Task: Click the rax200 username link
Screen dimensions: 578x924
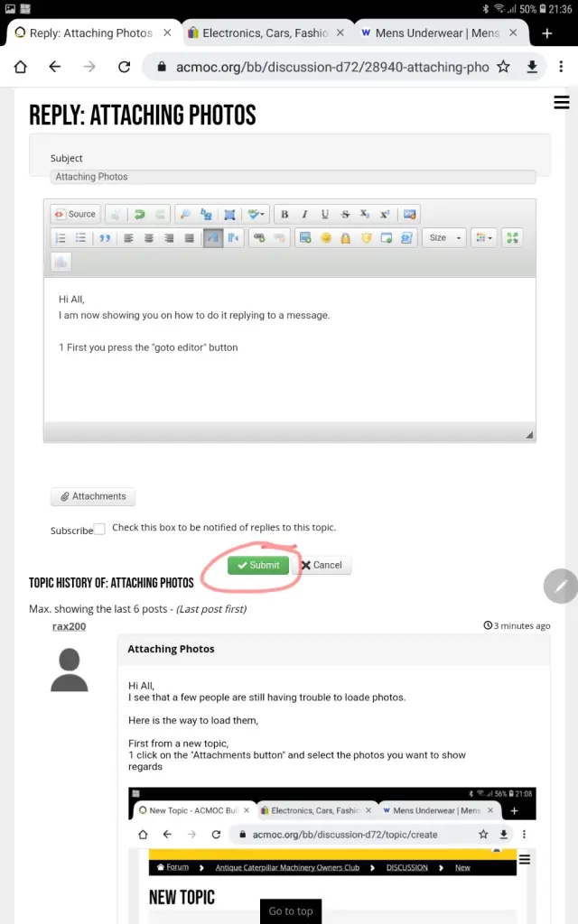Action: [70, 626]
